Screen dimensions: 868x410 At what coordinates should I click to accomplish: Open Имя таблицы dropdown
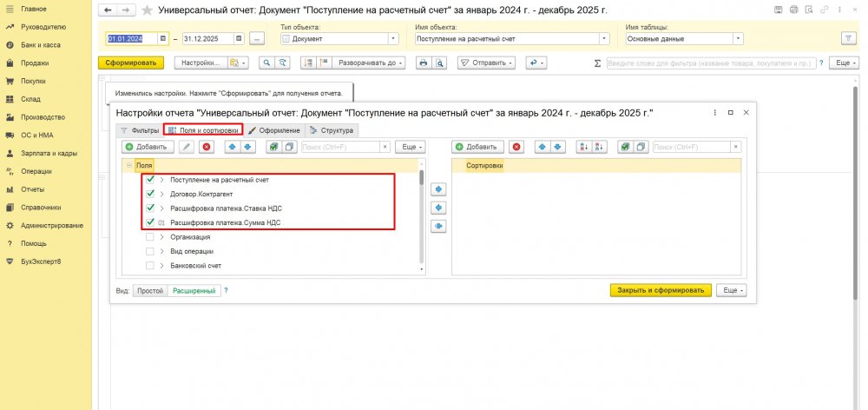point(738,39)
